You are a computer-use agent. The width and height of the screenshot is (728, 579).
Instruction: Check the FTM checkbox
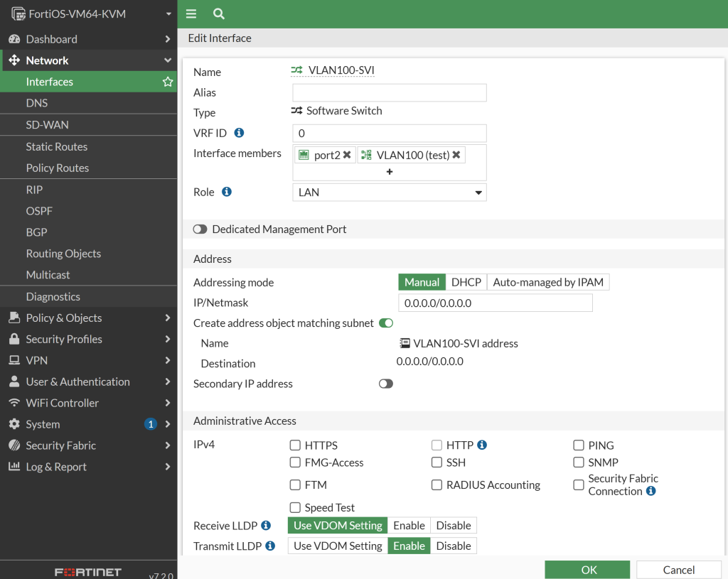click(295, 485)
